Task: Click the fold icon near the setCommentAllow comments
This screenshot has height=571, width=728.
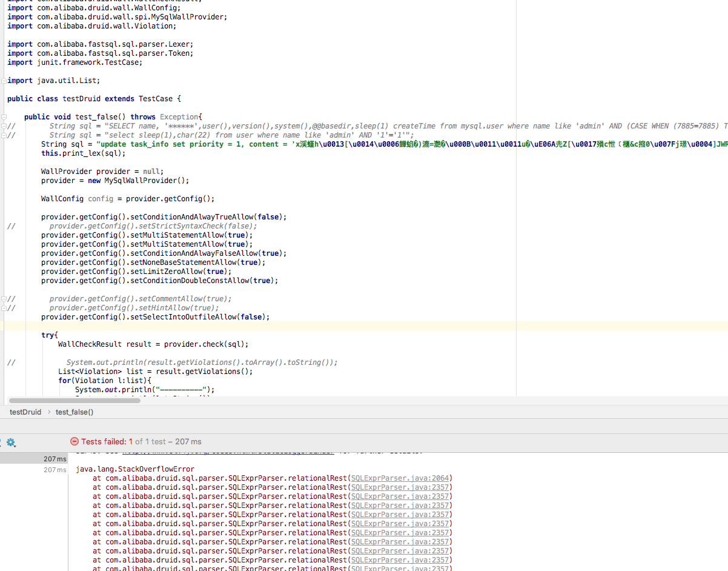Action: coord(2,298)
